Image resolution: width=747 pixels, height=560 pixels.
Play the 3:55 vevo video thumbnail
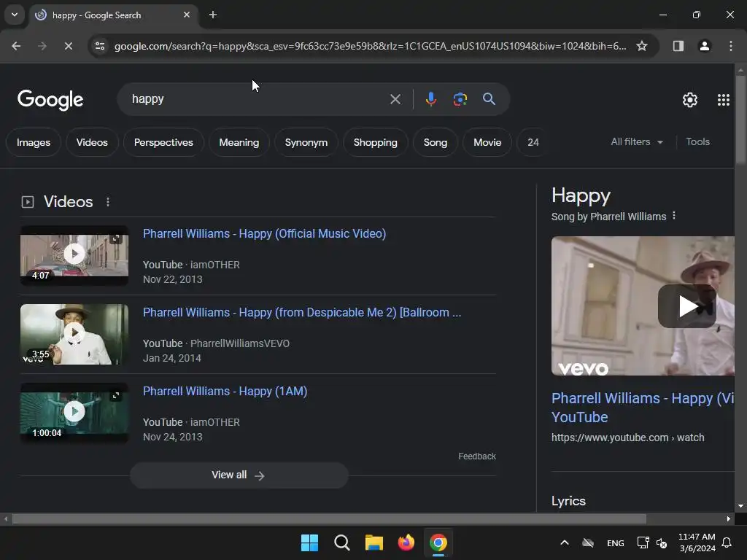[74, 334]
